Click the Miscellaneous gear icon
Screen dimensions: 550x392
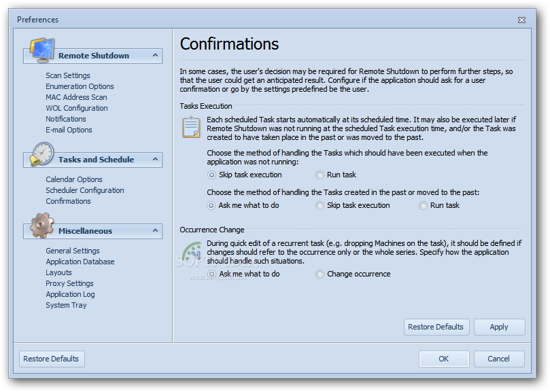(42, 226)
